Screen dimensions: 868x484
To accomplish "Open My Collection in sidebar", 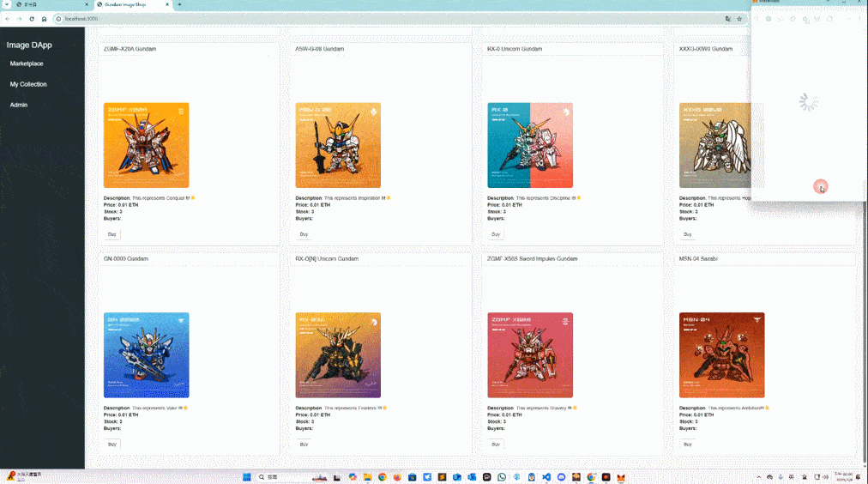I will click(28, 84).
